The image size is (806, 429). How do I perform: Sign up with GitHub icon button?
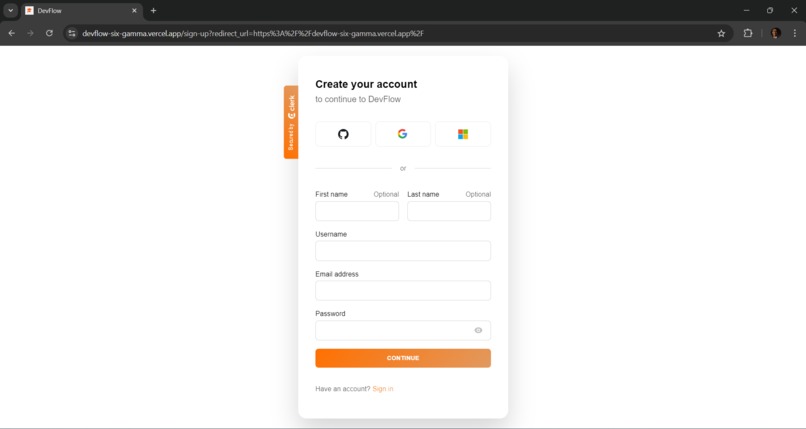tap(343, 134)
